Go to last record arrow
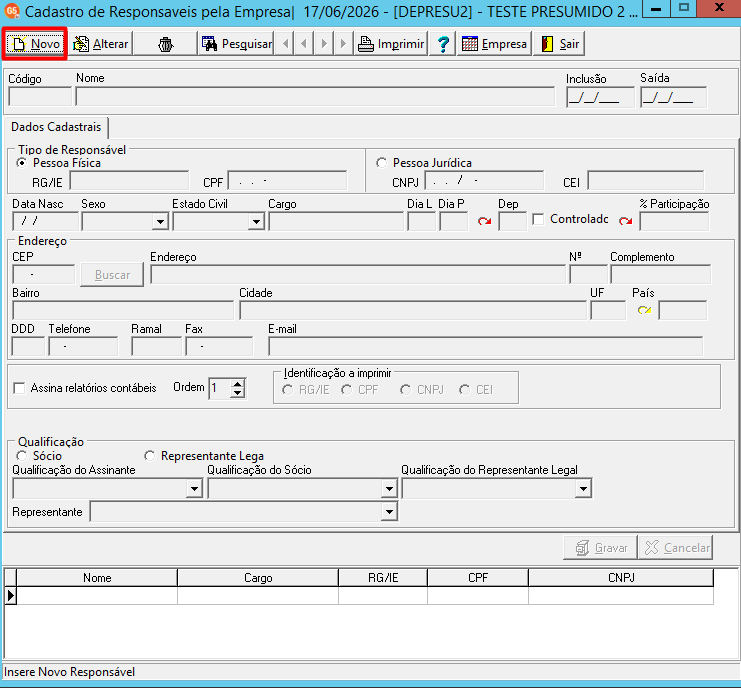 344,44
